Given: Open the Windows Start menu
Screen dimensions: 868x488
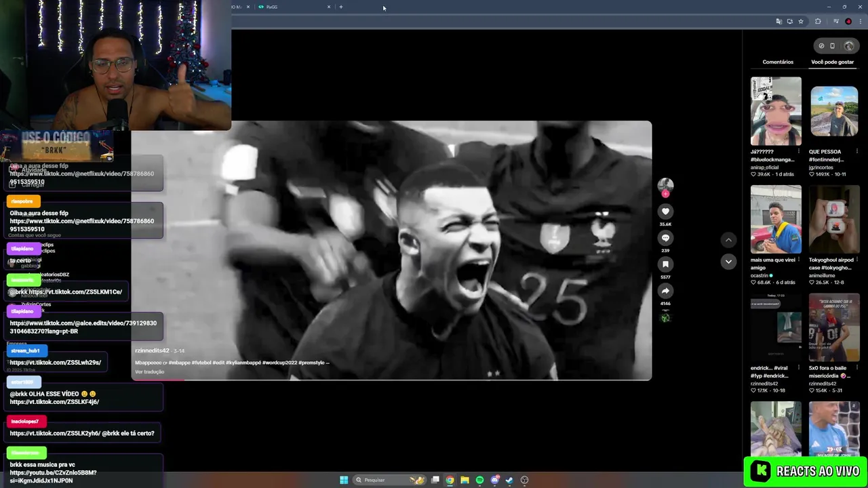Looking at the screenshot, I should [344, 480].
